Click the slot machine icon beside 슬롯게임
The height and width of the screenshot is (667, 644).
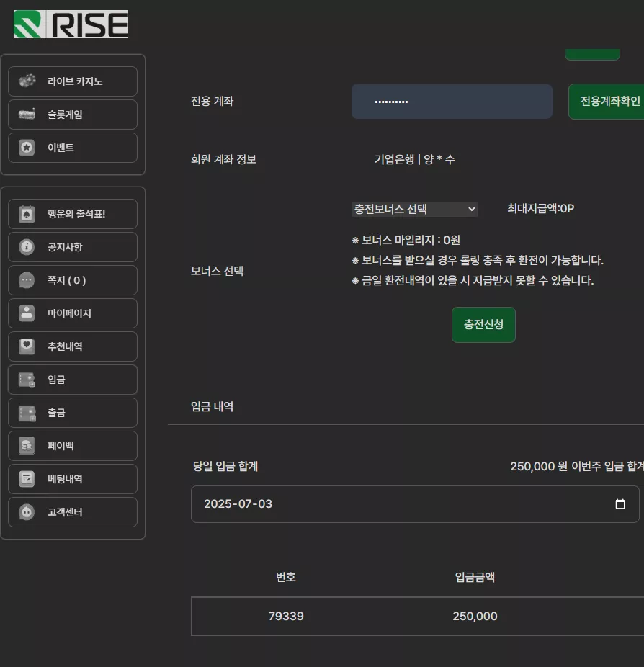coord(27,114)
